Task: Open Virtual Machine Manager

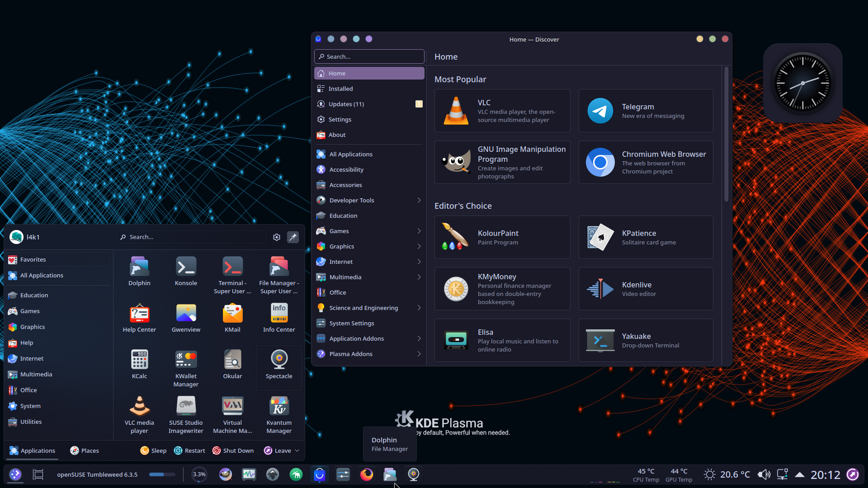Action: (x=232, y=415)
